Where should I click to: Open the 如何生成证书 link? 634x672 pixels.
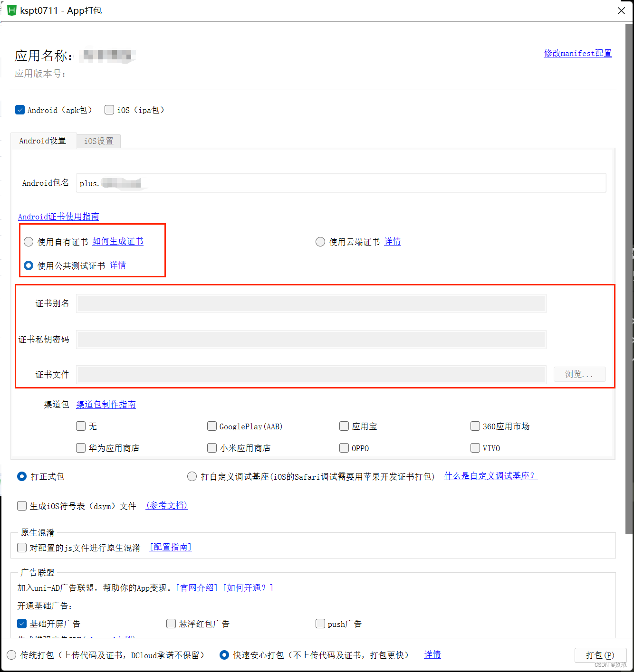118,241
